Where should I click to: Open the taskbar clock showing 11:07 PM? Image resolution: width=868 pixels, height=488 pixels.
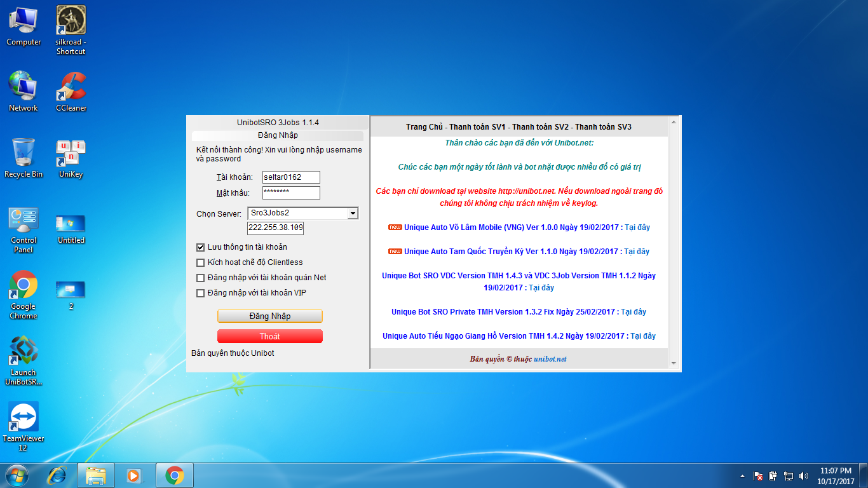click(x=836, y=475)
